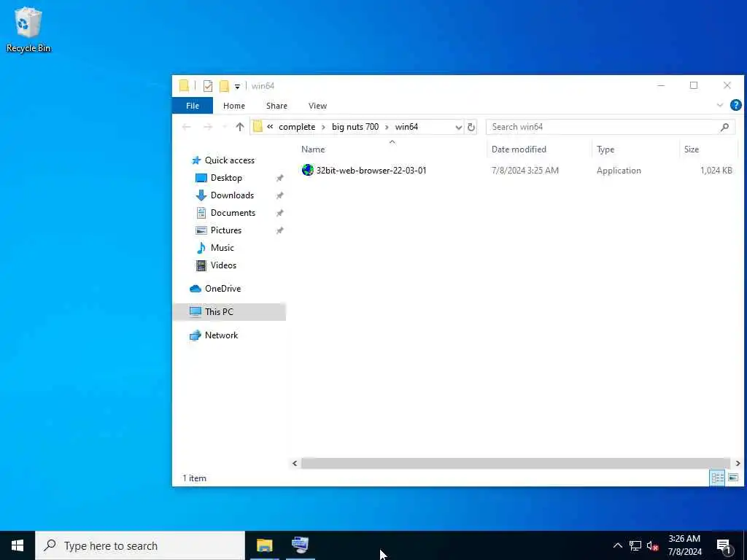Click the Application type cell
Image resolution: width=747 pixels, height=560 pixels.
[x=619, y=171]
